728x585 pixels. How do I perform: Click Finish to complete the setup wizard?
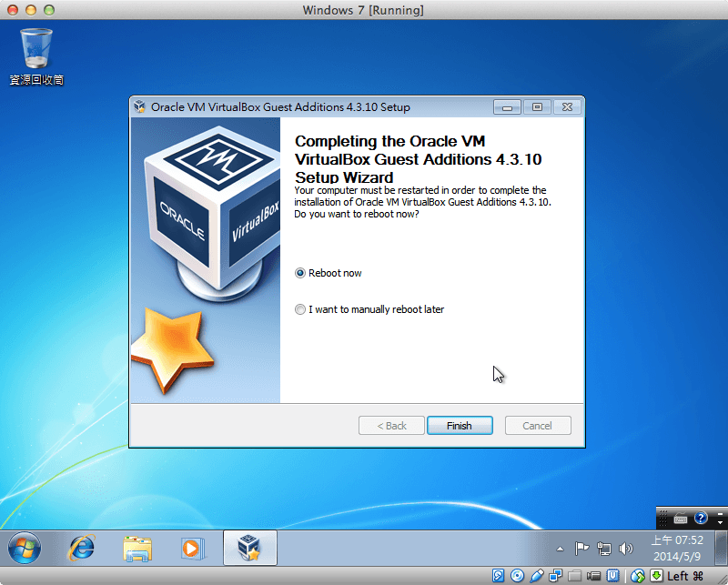(x=460, y=425)
